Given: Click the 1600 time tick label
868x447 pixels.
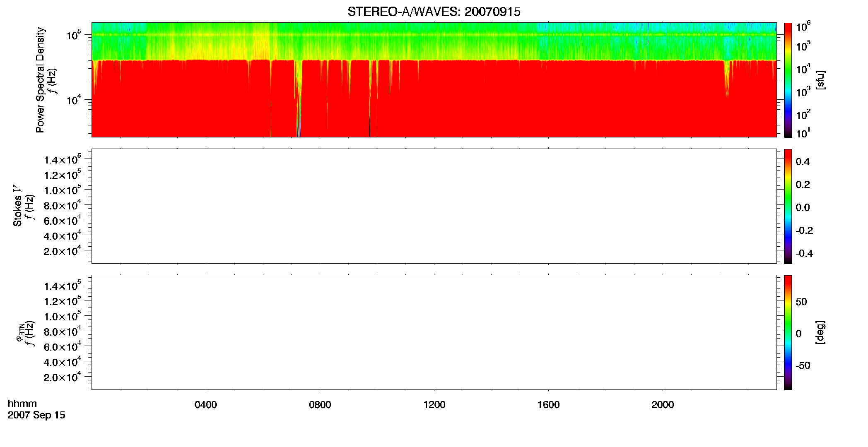Looking at the screenshot, I should click(549, 405).
